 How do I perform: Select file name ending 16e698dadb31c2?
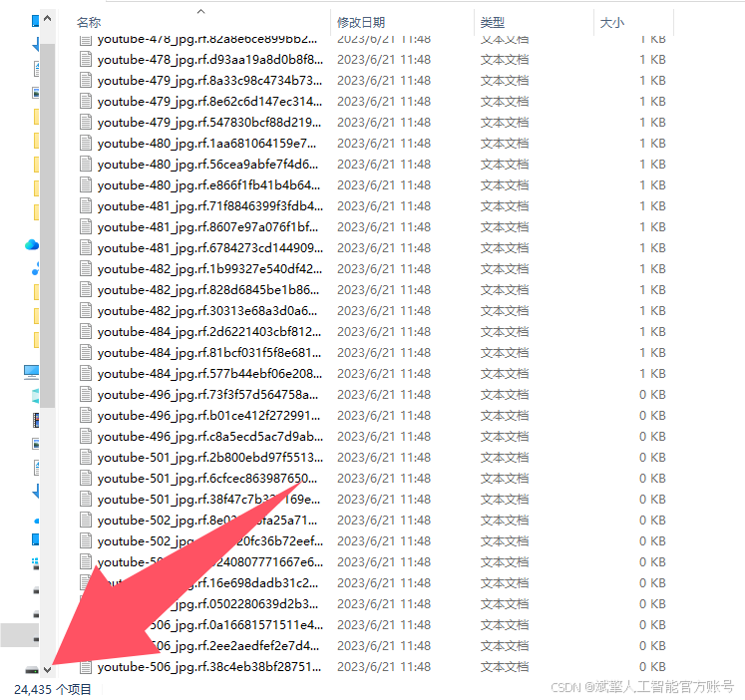click(255, 582)
